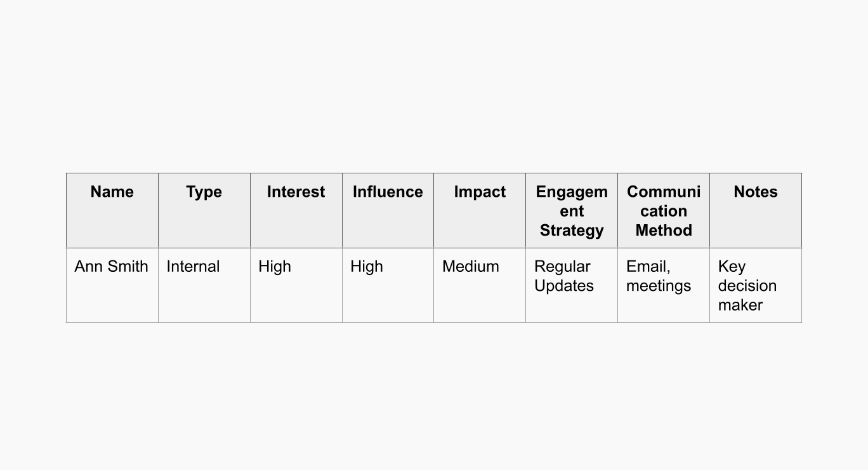Click the Communication Method header cell
This screenshot has width=868, height=470.
663,211
